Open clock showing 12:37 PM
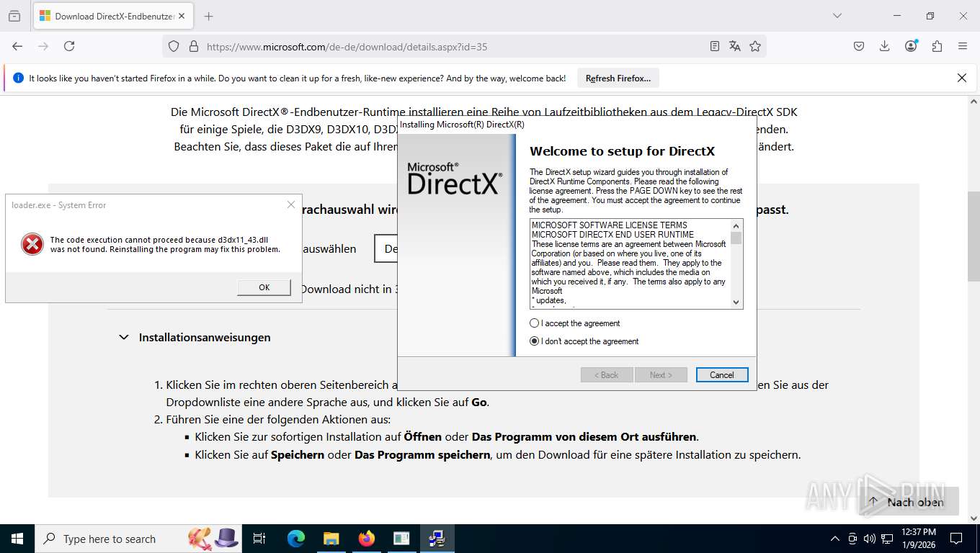Screen dimensions: 980x553 point(919,539)
